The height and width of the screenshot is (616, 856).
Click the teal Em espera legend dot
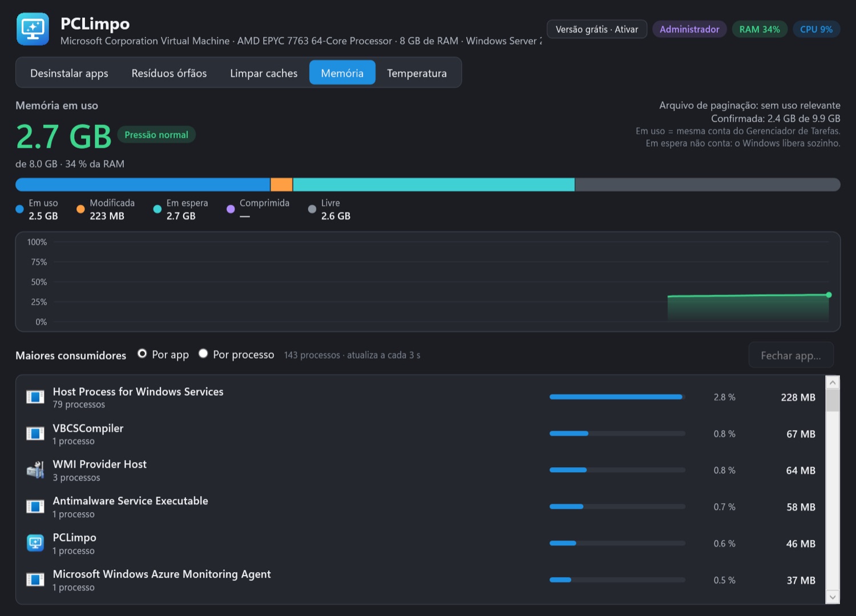coord(158,209)
